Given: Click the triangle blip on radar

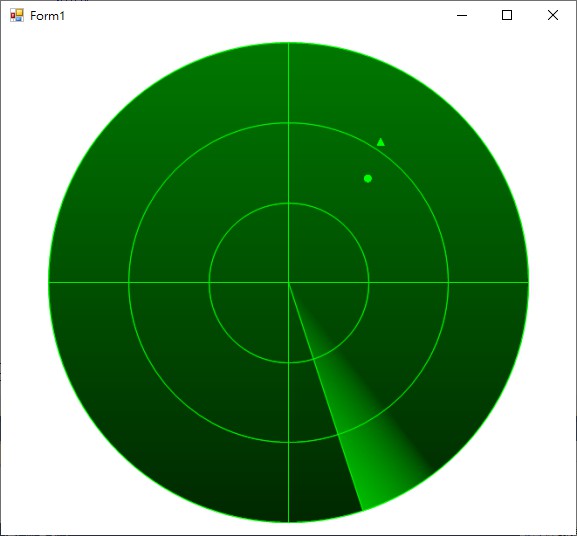Looking at the screenshot, I should [x=380, y=142].
